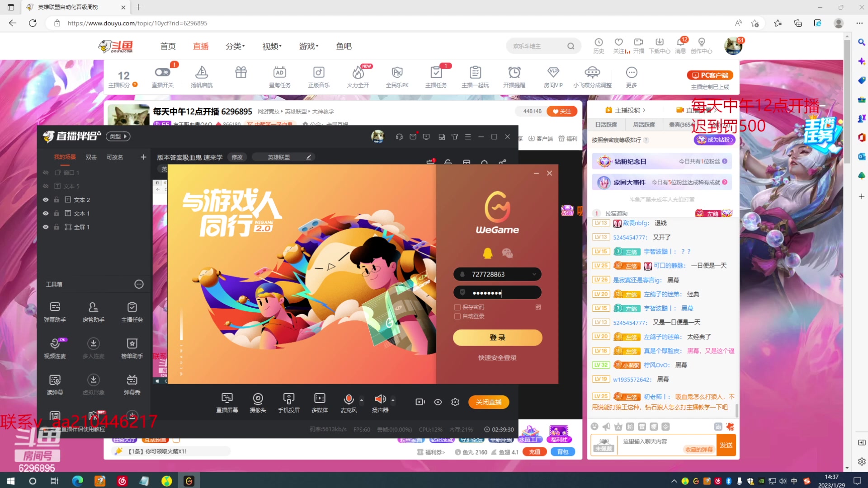The height and width of the screenshot is (488, 868).
Task: Switch to 我的场景 tab
Action: [x=65, y=157]
